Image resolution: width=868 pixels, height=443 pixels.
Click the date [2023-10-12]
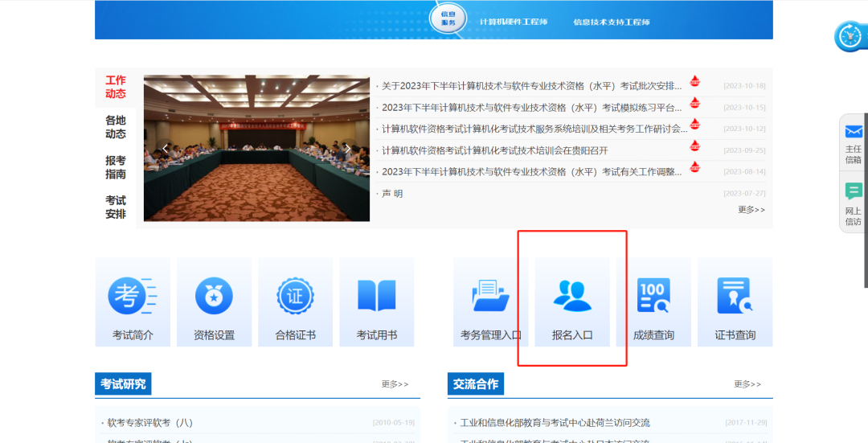(x=744, y=129)
